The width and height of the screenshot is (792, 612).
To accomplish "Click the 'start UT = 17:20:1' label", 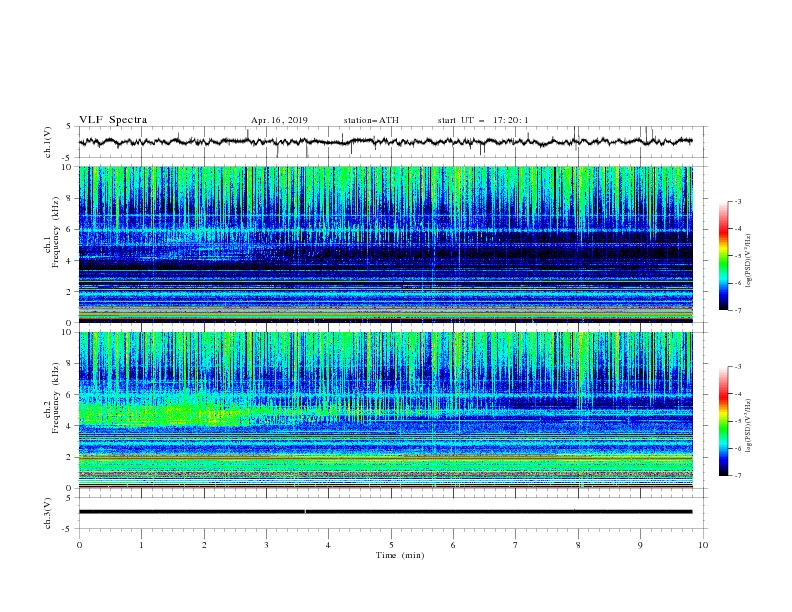I will (483, 120).
